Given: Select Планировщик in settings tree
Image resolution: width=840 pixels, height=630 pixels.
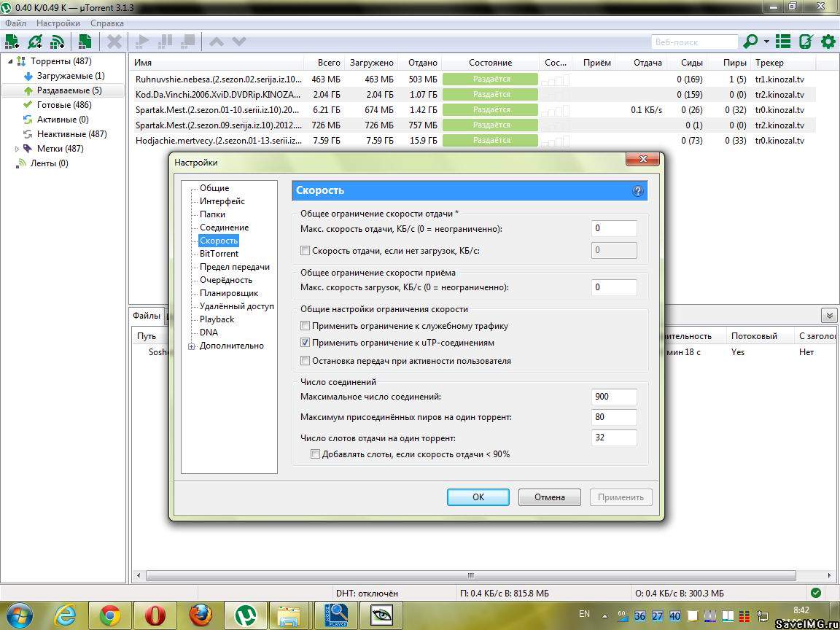Looking at the screenshot, I should [229, 293].
